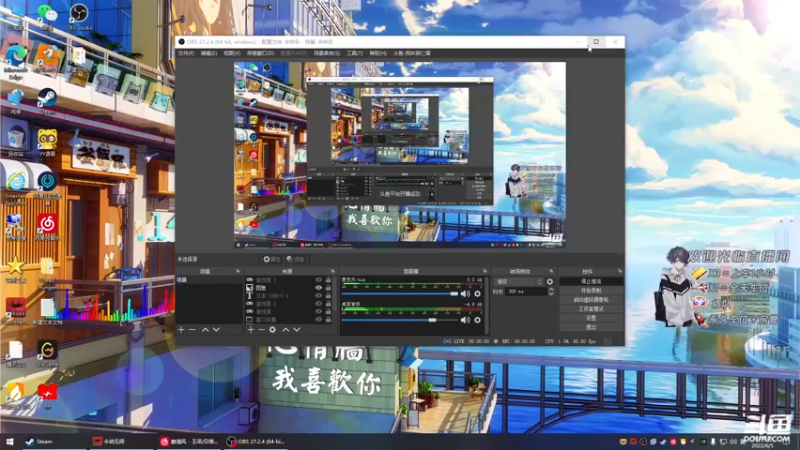The width and height of the screenshot is (800, 450).
Task: Toggle visibility eye of 游戏源 source
Action: click(318, 311)
